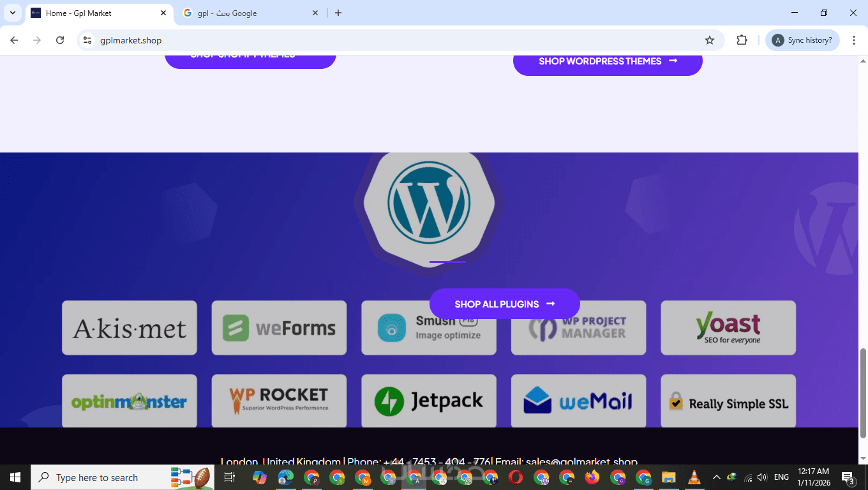Reload the gplmarket.shop page
Viewport: 868px width, 490px height.
pos(60,40)
